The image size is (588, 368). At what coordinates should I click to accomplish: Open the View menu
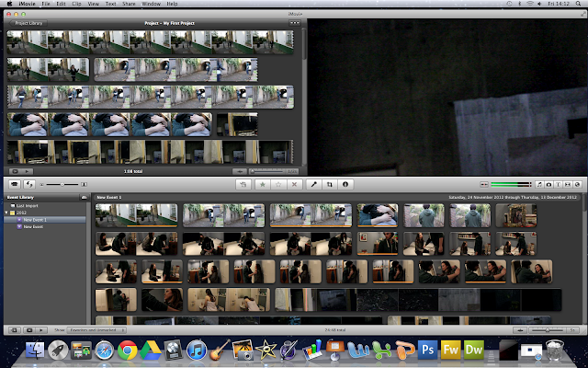pyautogui.click(x=94, y=4)
